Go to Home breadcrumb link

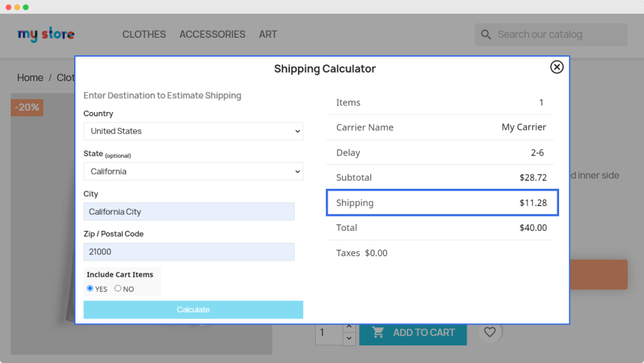coord(30,78)
